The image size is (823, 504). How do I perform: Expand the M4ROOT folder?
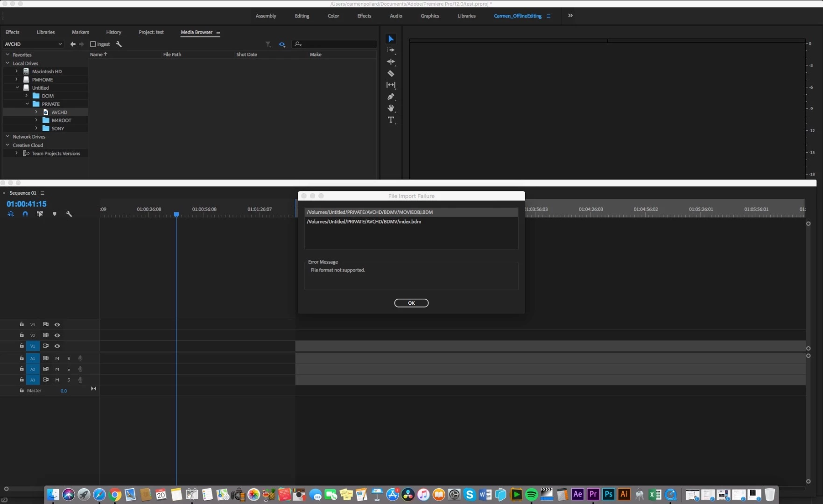point(36,120)
